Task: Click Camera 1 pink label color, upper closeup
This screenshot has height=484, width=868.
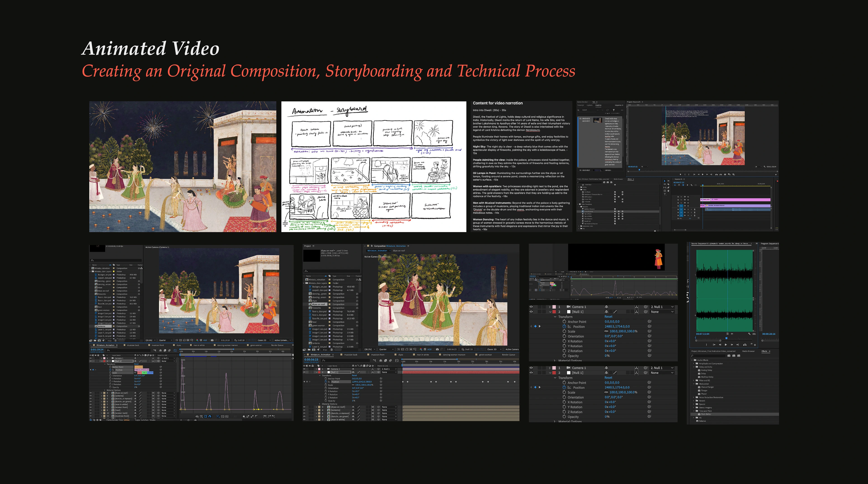Action: click(554, 307)
